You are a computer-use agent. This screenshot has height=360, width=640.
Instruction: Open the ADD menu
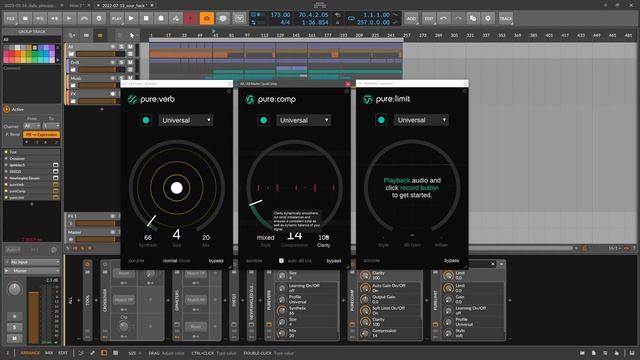[411, 18]
